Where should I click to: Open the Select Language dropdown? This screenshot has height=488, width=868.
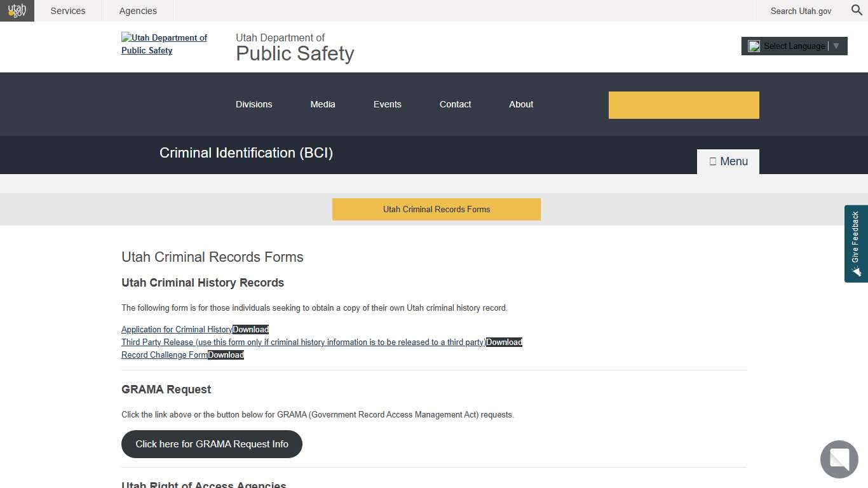793,46
